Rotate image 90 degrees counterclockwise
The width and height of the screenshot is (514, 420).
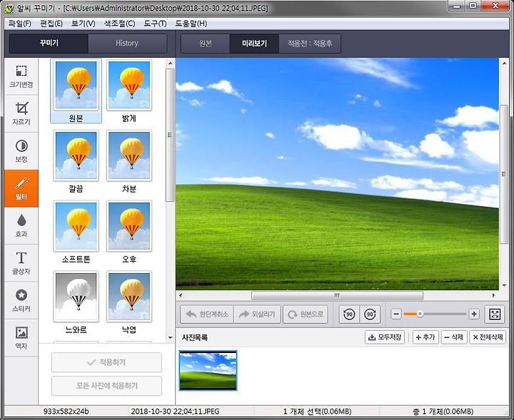[x=349, y=314]
